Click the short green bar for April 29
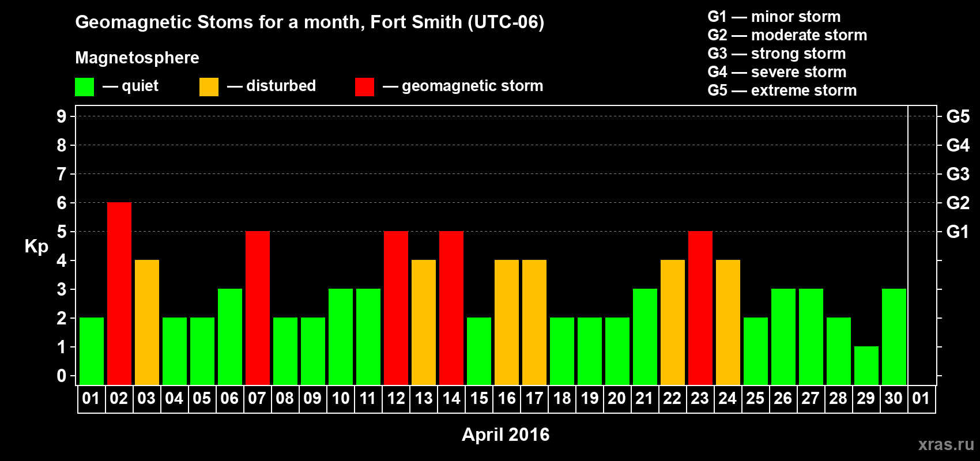 pyautogui.click(x=866, y=366)
